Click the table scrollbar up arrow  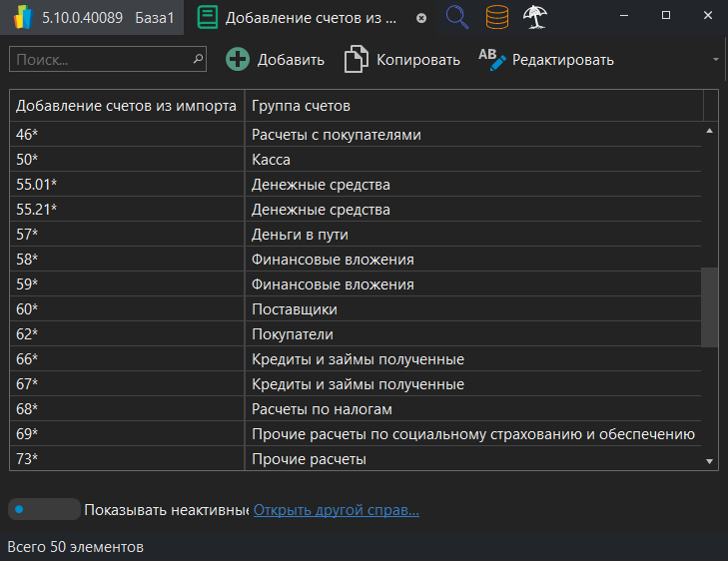pos(709,131)
